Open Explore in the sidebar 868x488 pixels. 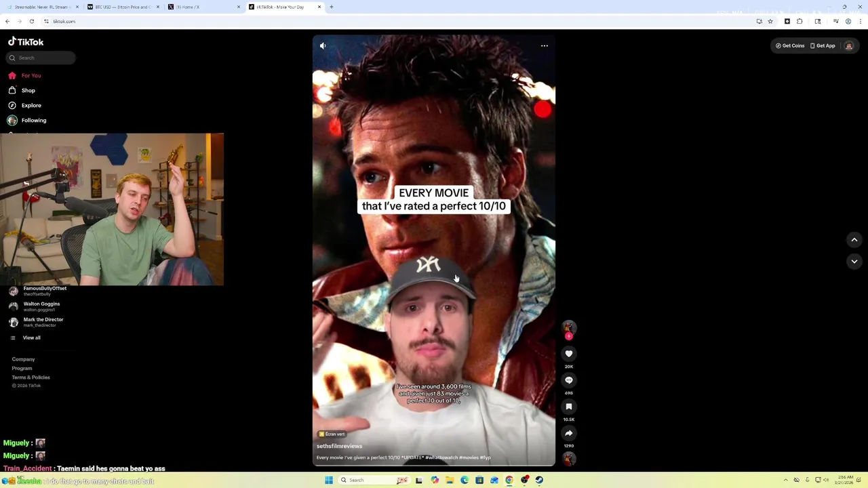25,105
